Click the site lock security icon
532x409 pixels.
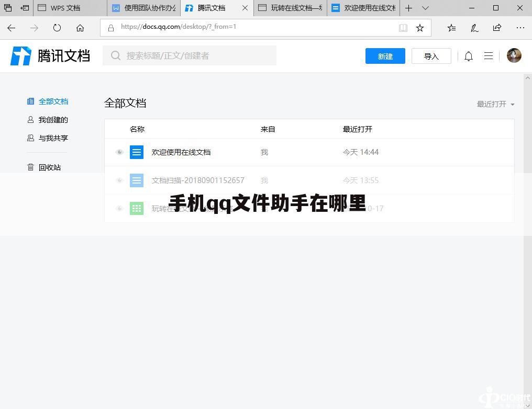(111, 28)
